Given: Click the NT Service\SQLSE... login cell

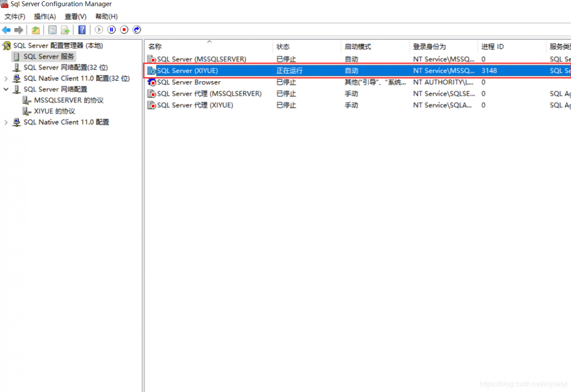Looking at the screenshot, I should point(444,94).
